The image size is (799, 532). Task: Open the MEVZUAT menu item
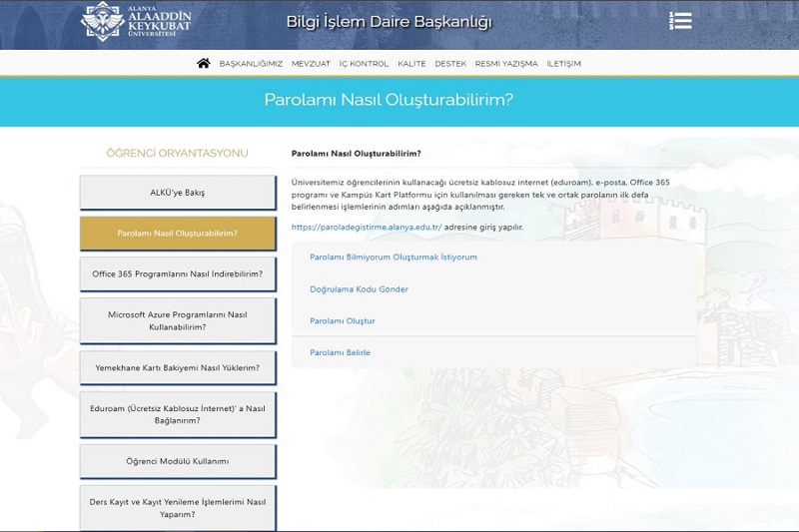pos(311,64)
